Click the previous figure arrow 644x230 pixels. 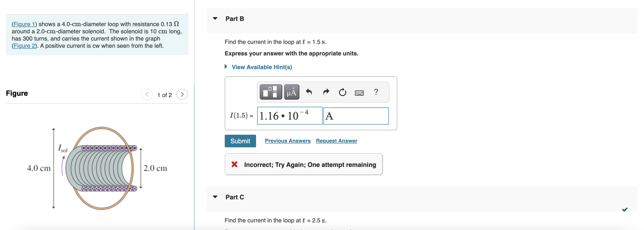(x=147, y=94)
